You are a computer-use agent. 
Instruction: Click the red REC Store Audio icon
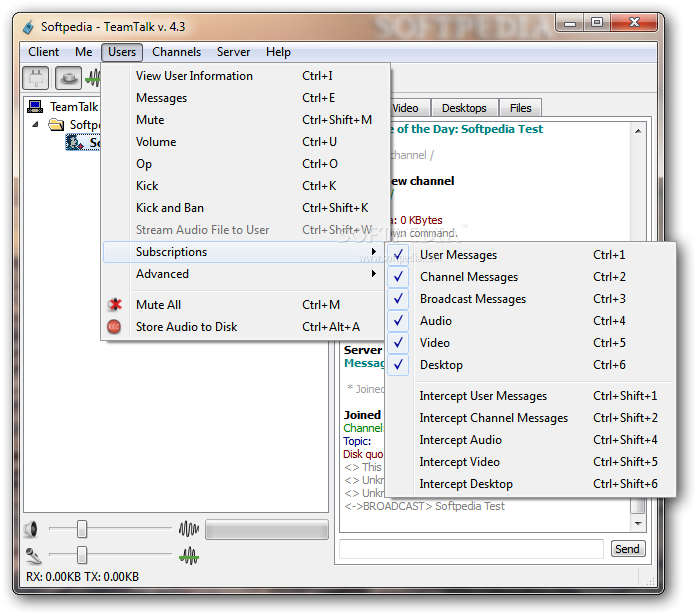coord(114,327)
